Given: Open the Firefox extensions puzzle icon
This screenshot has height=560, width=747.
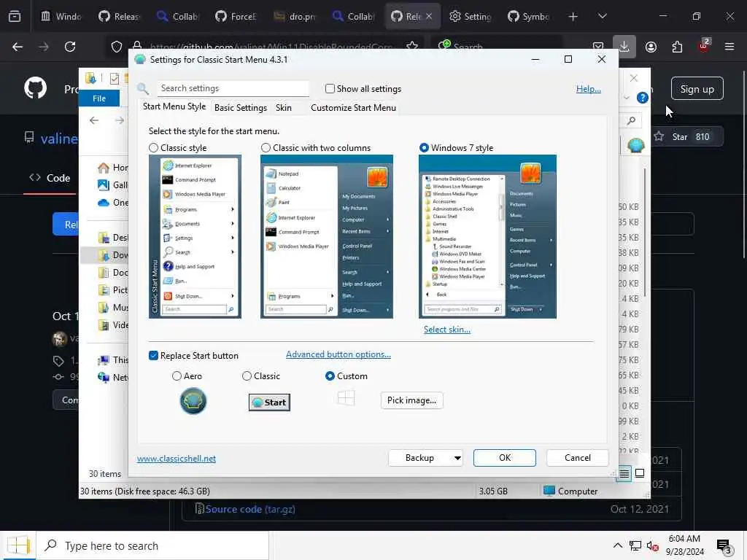Looking at the screenshot, I should (x=677, y=47).
